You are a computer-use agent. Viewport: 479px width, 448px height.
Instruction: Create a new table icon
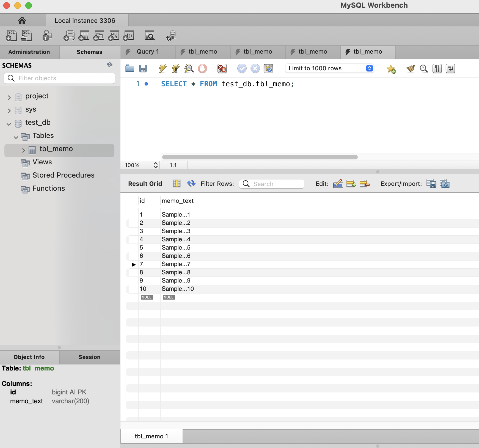pyautogui.click(x=84, y=36)
